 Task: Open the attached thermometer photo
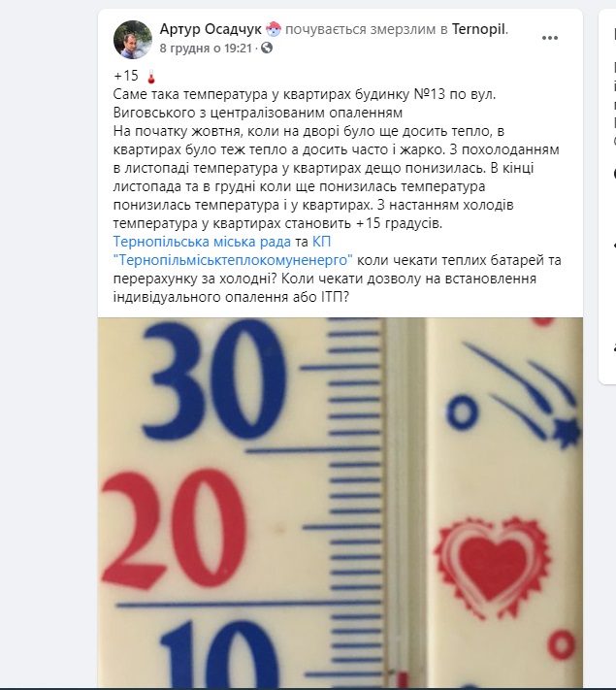click(x=340, y=502)
